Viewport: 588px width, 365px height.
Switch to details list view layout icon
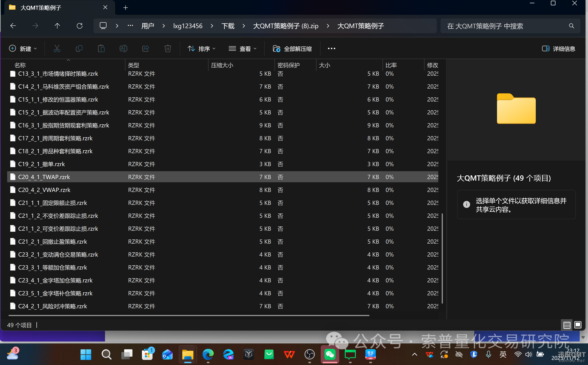pos(567,325)
